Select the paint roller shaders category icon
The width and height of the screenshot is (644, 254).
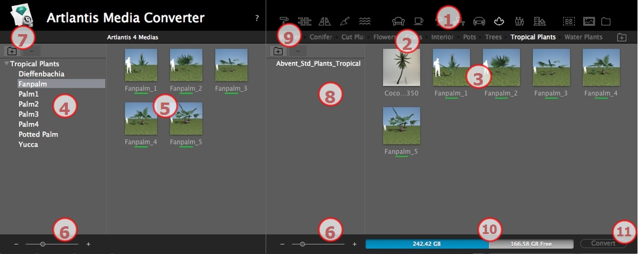pyautogui.click(x=284, y=21)
